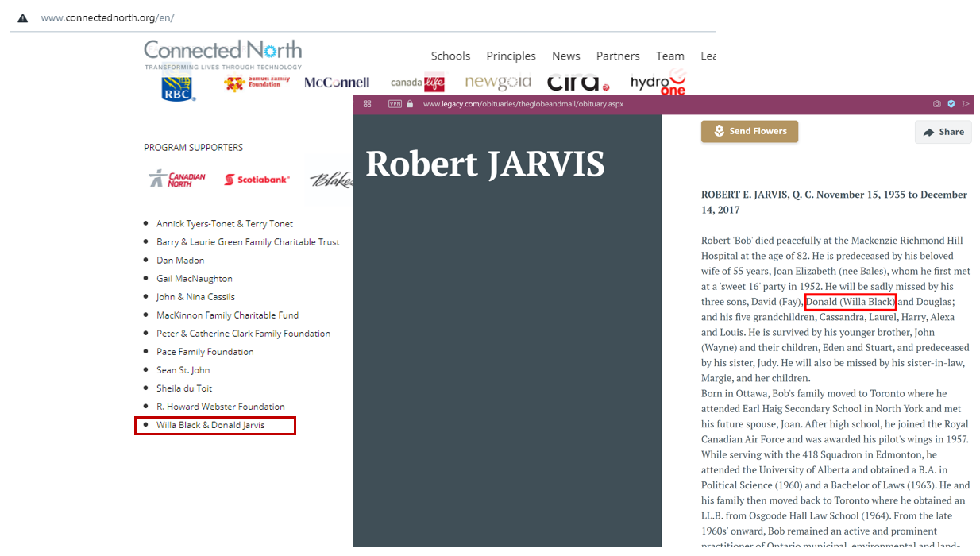Viewport: 980px width, 556px height.
Task: Click the Connected North logo
Action: click(223, 54)
